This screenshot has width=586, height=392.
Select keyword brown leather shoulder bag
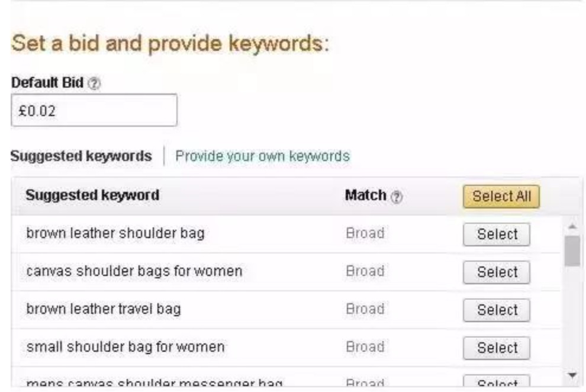click(496, 234)
